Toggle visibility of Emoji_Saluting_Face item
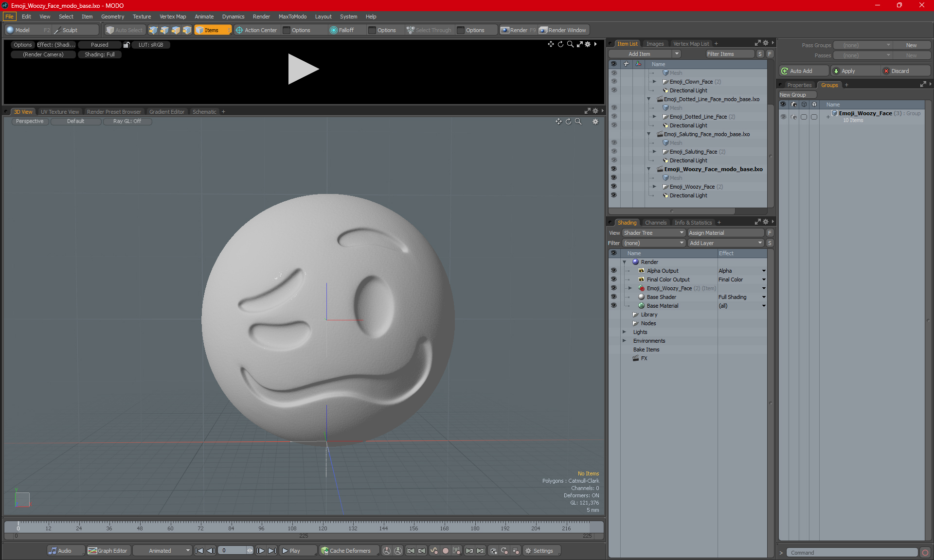934x560 pixels. coord(613,152)
